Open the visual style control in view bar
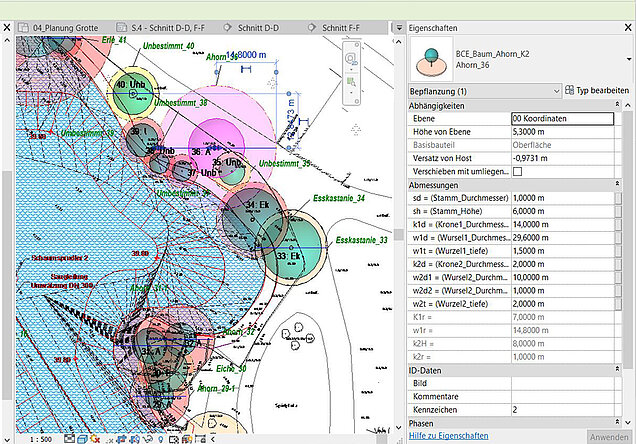This screenshot has height=444, width=636. pyautogui.click(x=82, y=439)
